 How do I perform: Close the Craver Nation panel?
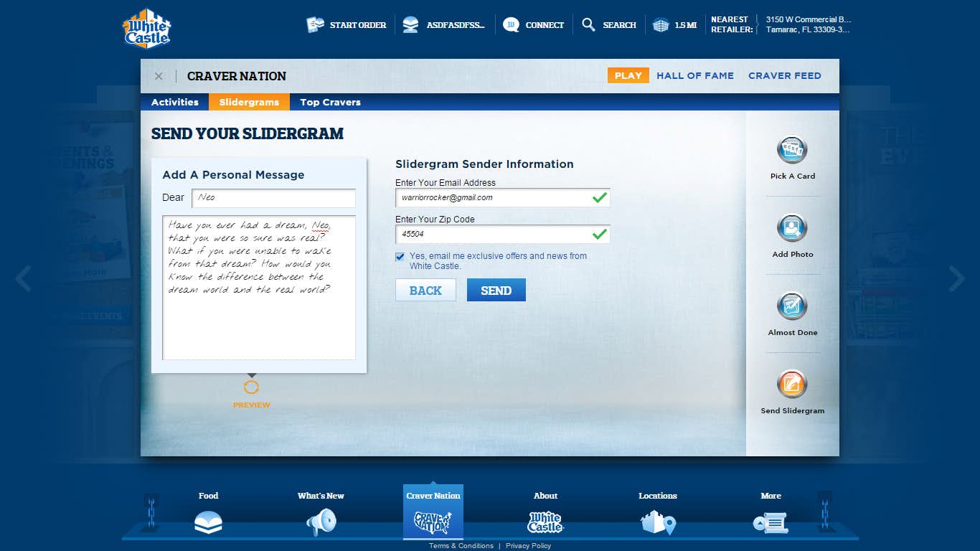(159, 76)
